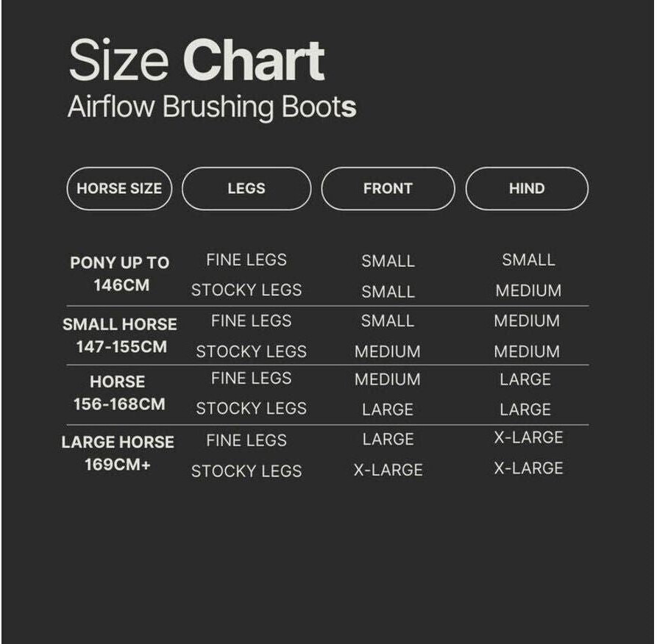Select the LARGE HORSE 169CM+ row label
This screenshot has height=644, width=657.
[118, 453]
